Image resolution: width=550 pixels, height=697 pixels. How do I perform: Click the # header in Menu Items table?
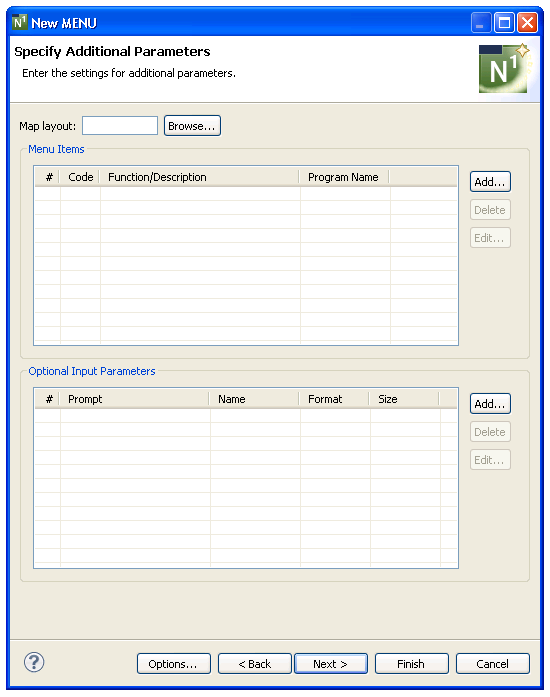(x=48, y=177)
